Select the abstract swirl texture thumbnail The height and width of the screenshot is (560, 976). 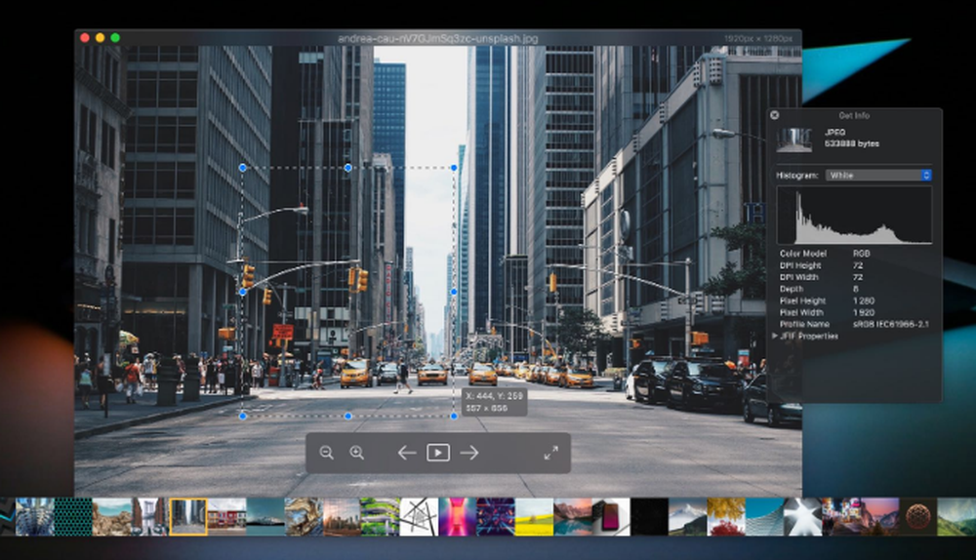[x=304, y=516]
